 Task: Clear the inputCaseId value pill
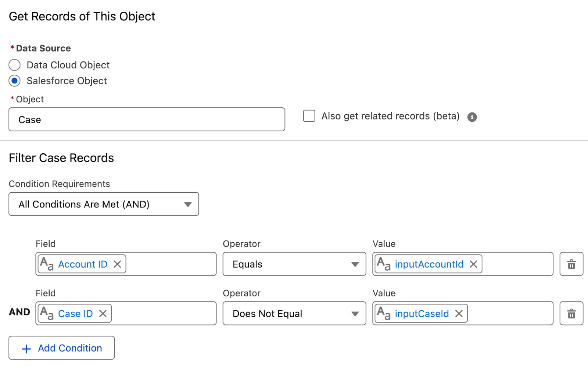[x=459, y=314]
